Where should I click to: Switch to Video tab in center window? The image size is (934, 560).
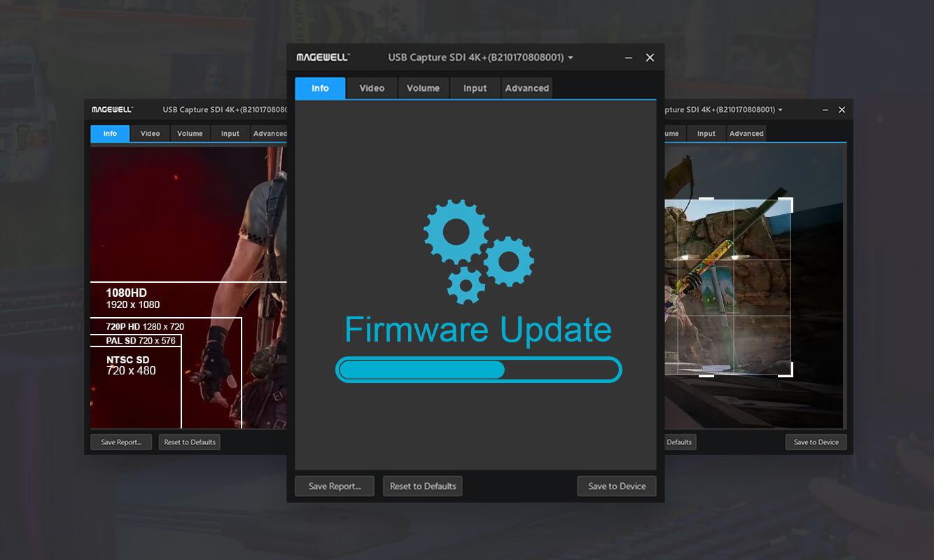[372, 88]
